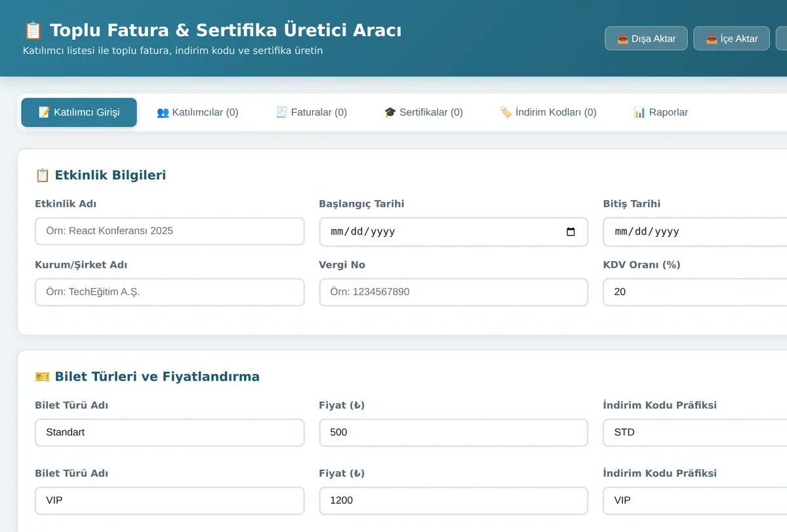Image resolution: width=787 pixels, height=532 pixels.
Task: Click the ticket icon beside Bilet Türleri ve Fiyatlandırma
Action: [42, 377]
